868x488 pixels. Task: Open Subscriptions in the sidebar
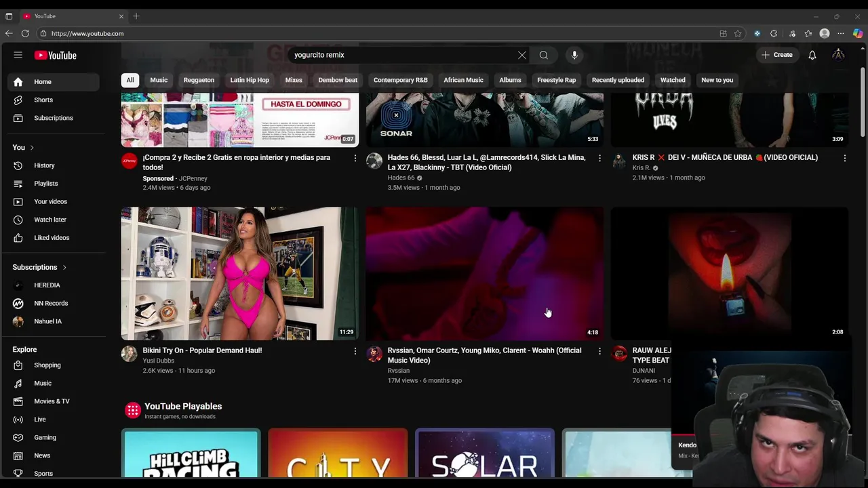tap(54, 118)
